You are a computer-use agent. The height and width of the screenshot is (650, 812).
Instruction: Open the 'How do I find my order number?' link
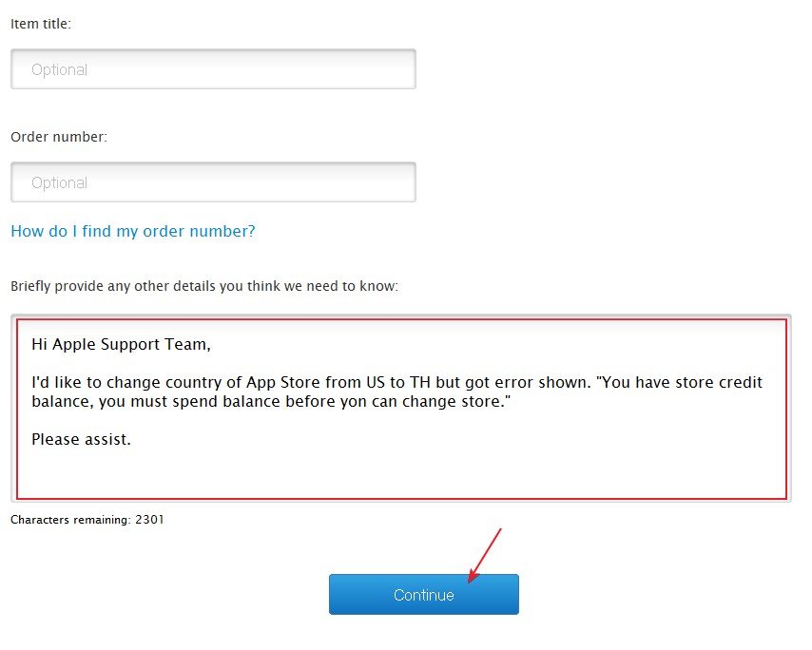point(133,231)
